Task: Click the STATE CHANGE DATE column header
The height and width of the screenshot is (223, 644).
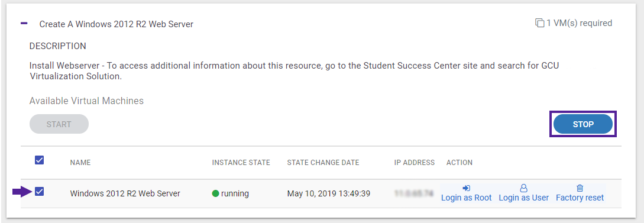Action: (x=323, y=163)
